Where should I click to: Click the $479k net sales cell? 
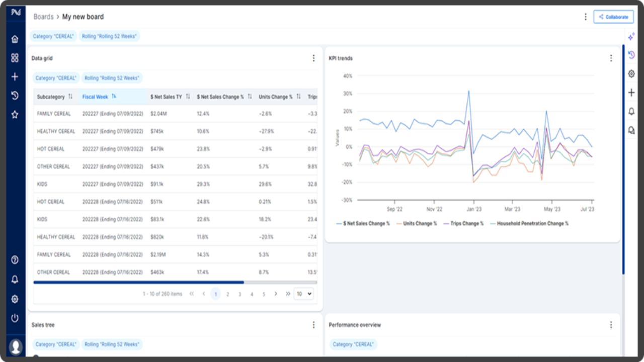(x=156, y=149)
